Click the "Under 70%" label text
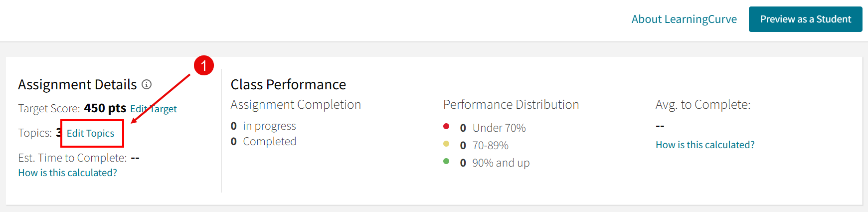This screenshot has width=868, height=212. [499, 128]
